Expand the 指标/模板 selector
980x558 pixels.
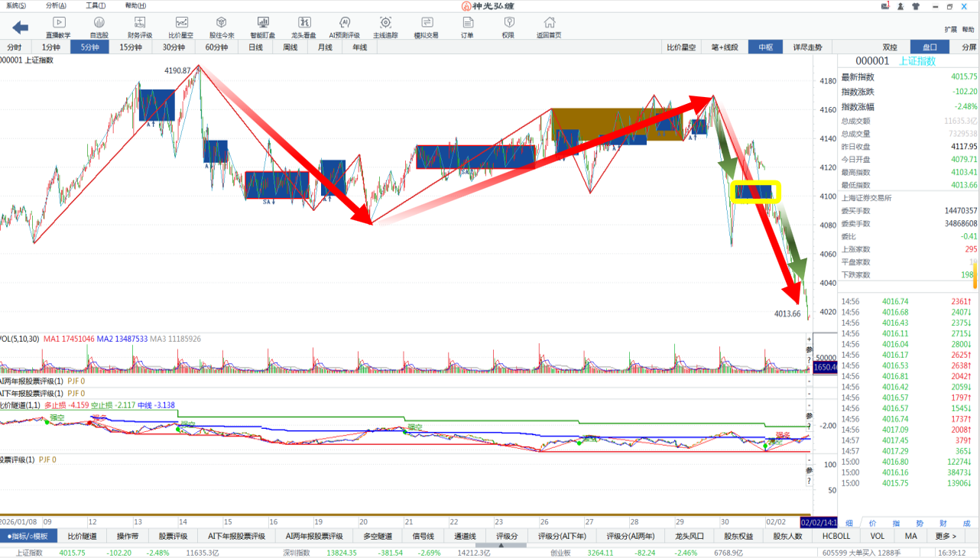28,537
